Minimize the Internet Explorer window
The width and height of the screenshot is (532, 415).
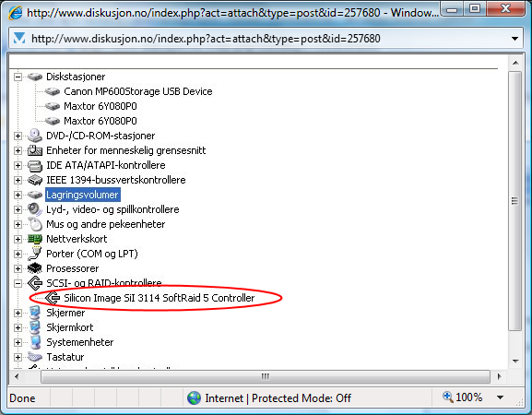[453, 9]
